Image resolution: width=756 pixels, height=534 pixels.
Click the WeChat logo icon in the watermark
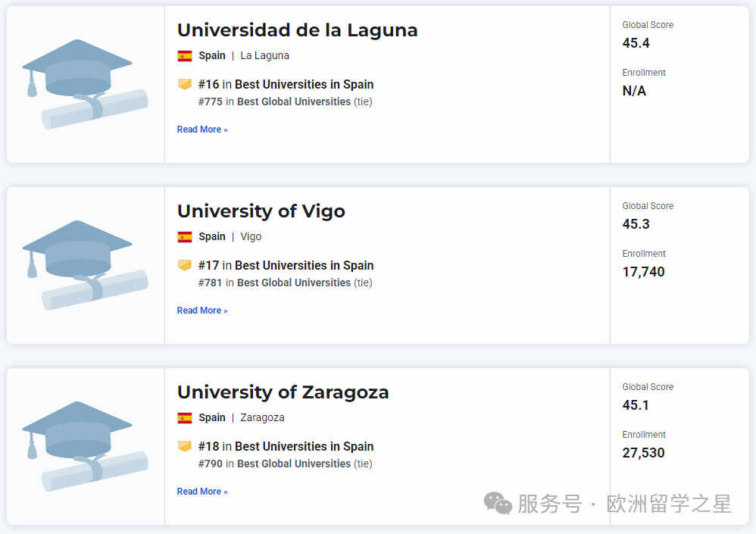[498, 504]
